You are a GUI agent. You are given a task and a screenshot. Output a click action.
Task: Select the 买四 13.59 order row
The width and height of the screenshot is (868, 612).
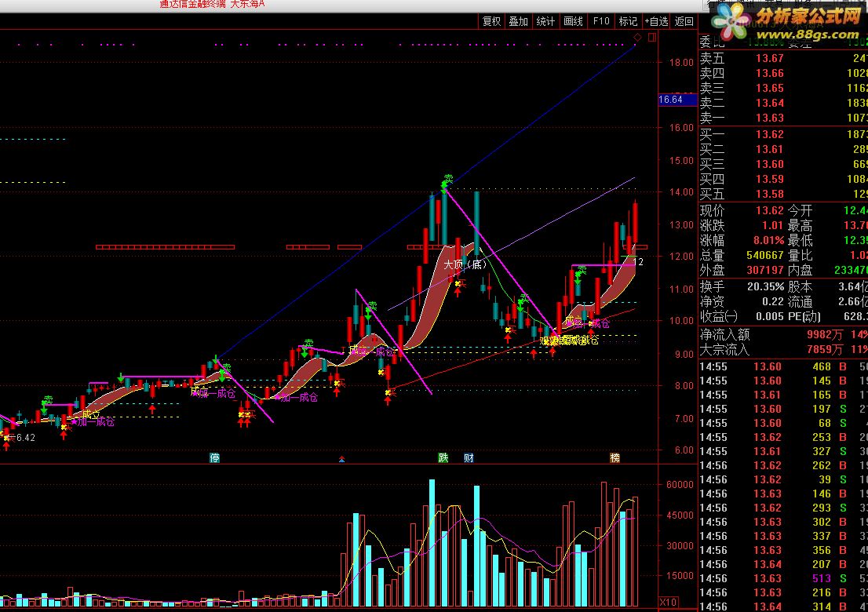783,179
